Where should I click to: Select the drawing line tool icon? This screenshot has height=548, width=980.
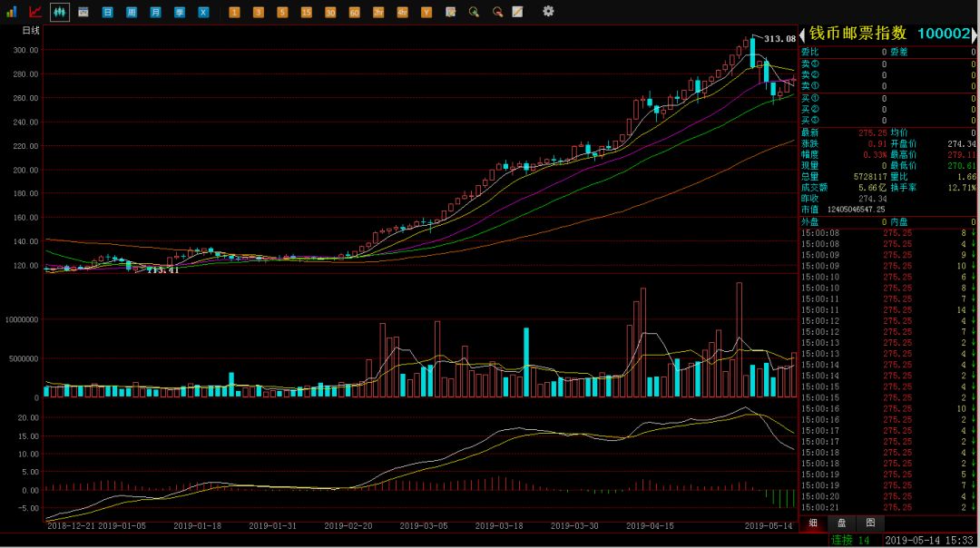517,12
